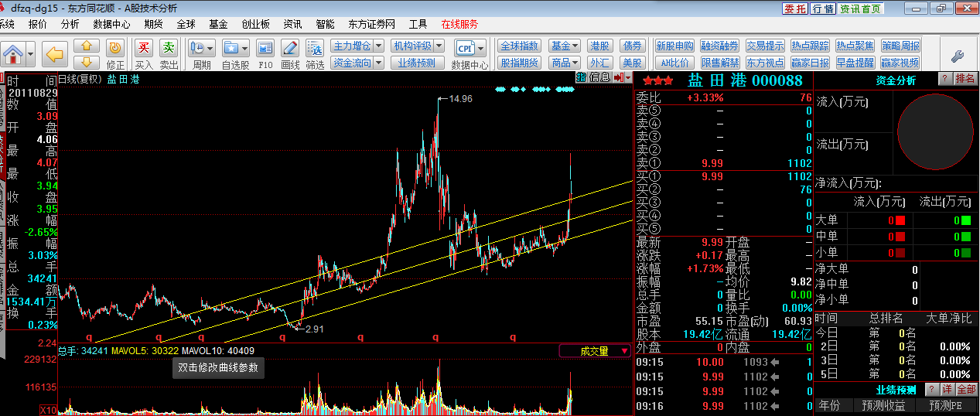Click the three red stars rating icon
The height and width of the screenshot is (416, 980).
coord(657,80)
